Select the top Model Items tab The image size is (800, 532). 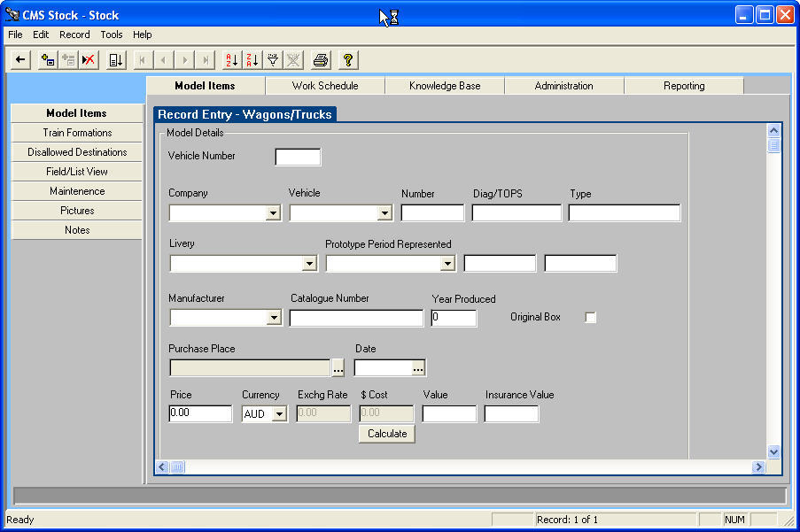(206, 86)
